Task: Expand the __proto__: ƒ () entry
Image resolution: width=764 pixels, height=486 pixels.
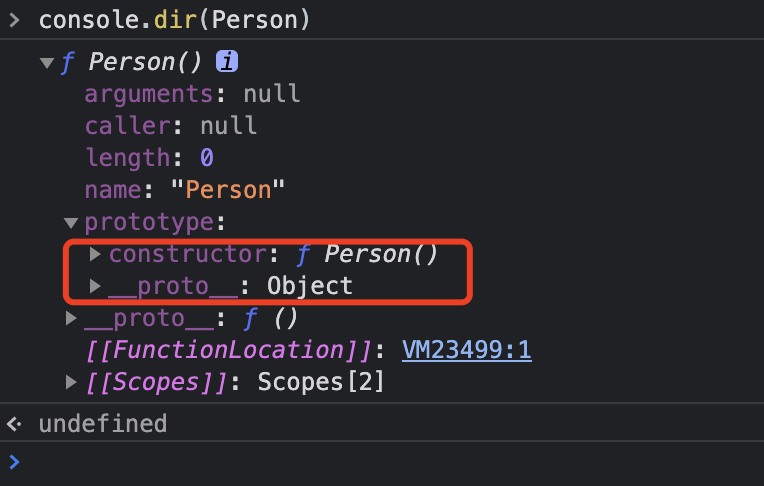Action: click(71, 318)
